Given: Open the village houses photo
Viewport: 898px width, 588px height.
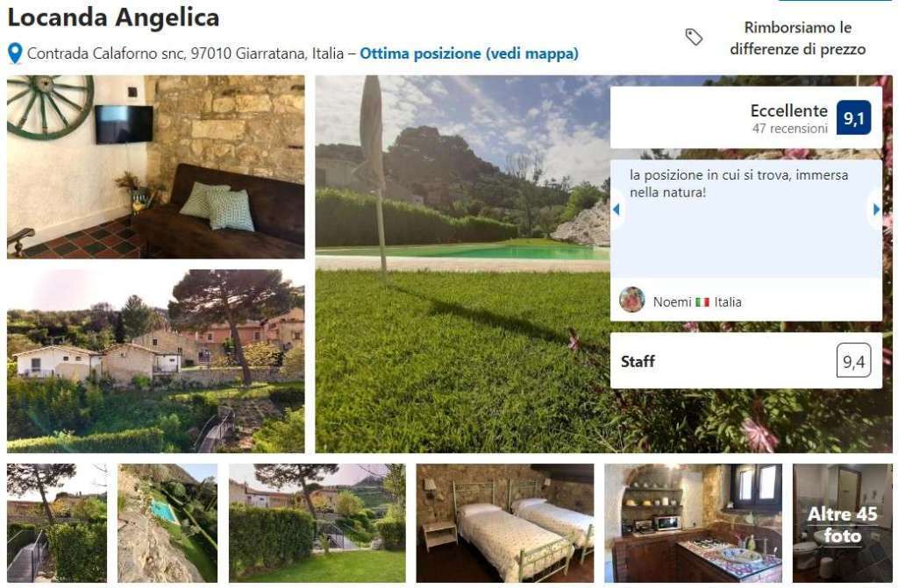Looking at the screenshot, I should pos(156,361).
